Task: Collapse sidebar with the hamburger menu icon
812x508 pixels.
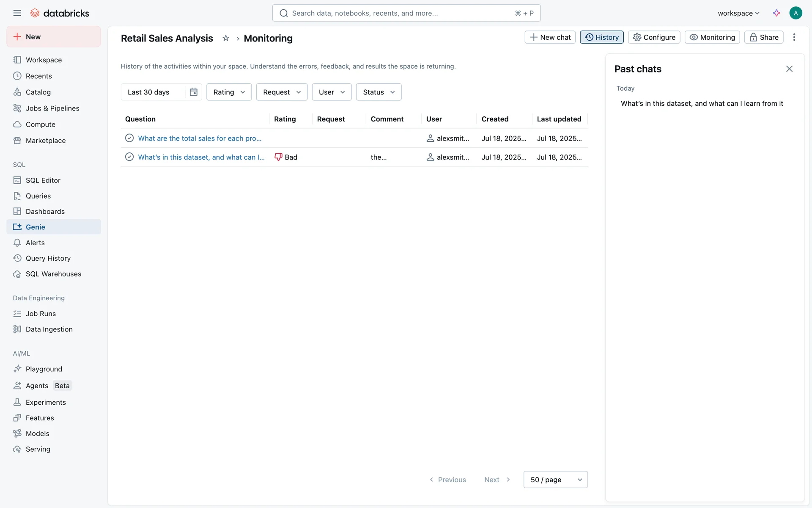Action: pos(17,13)
